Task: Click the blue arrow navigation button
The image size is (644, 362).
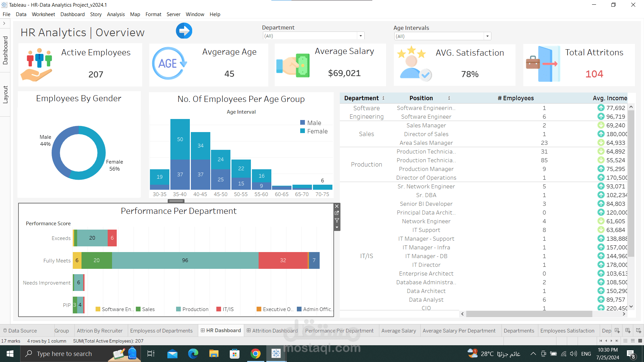Action: coord(184,31)
